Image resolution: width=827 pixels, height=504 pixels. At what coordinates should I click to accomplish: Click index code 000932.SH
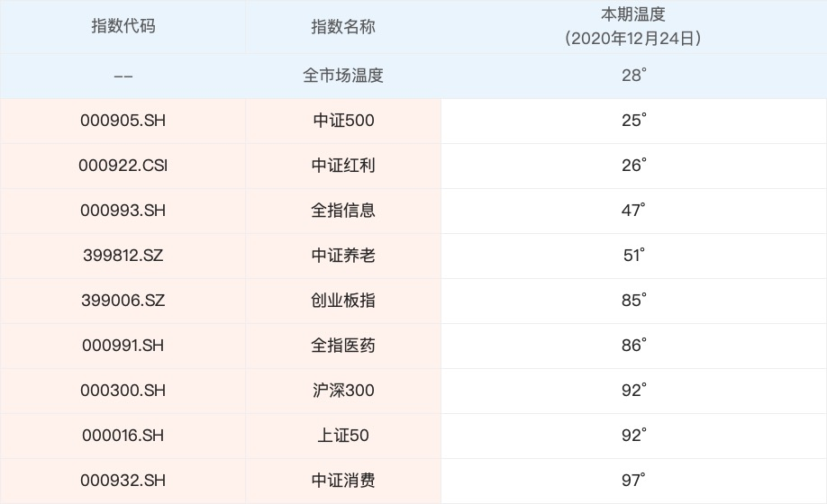click(x=123, y=481)
